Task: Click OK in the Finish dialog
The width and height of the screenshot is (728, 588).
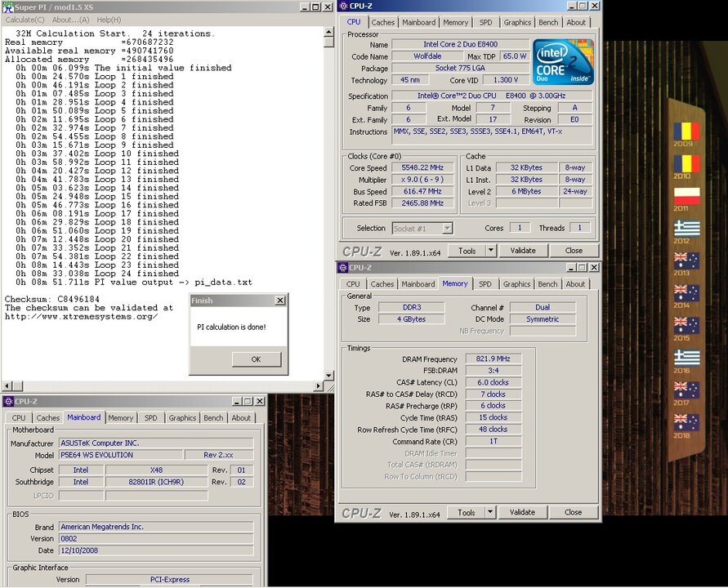Action: point(257,359)
